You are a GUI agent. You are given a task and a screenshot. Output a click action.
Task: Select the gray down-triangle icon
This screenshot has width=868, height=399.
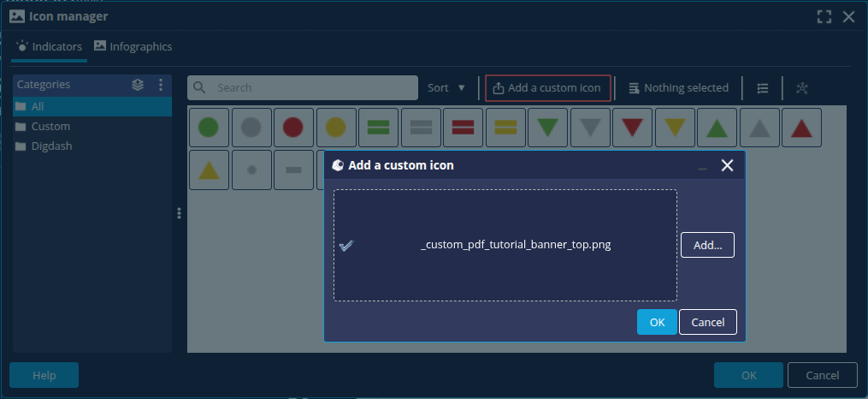tap(590, 128)
